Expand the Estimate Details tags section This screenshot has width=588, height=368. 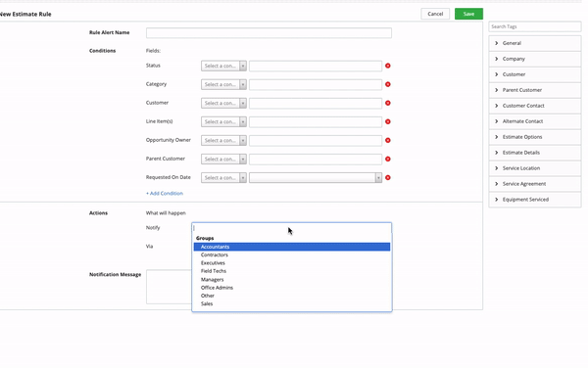[x=535, y=153]
